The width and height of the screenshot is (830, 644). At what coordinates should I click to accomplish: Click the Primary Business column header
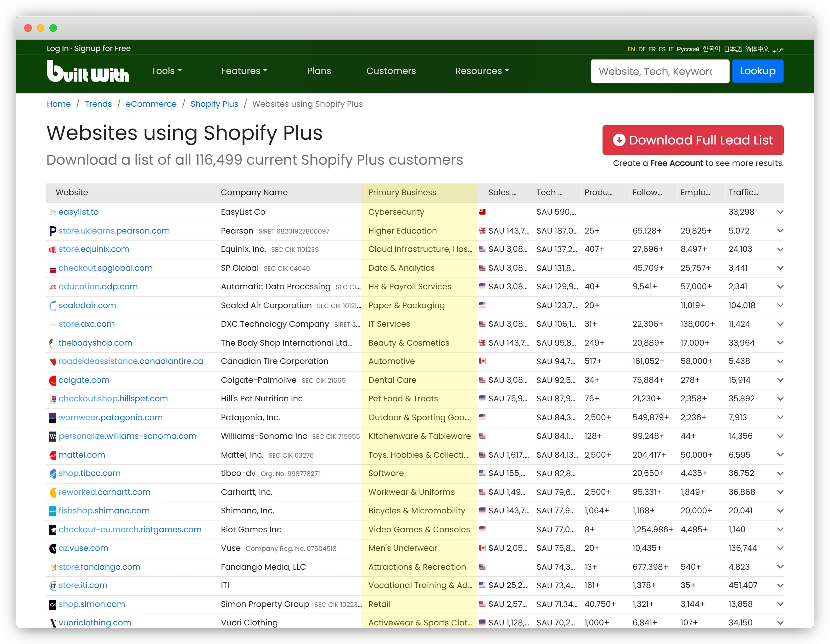coord(402,192)
